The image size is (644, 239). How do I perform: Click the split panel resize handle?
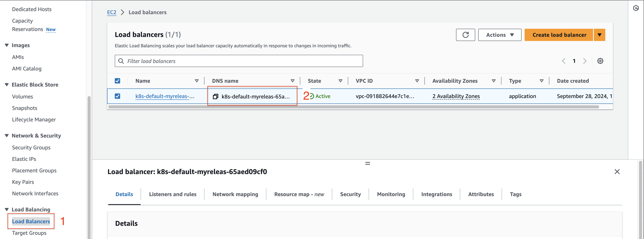coord(368,163)
